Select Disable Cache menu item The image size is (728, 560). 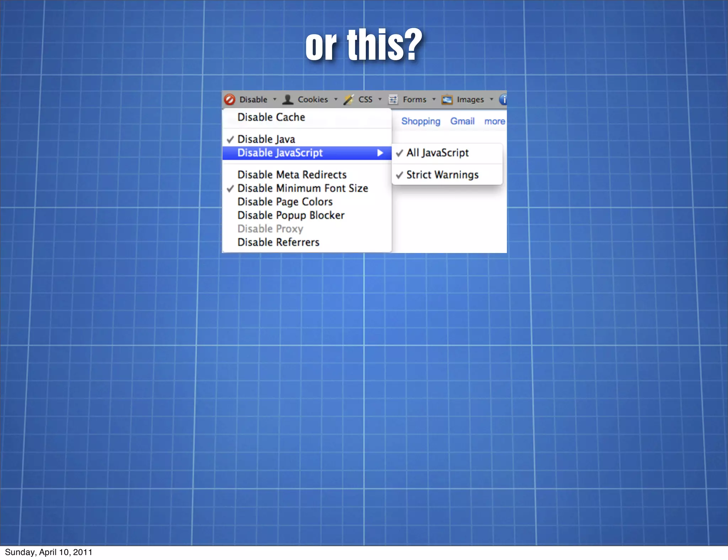(271, 117)
